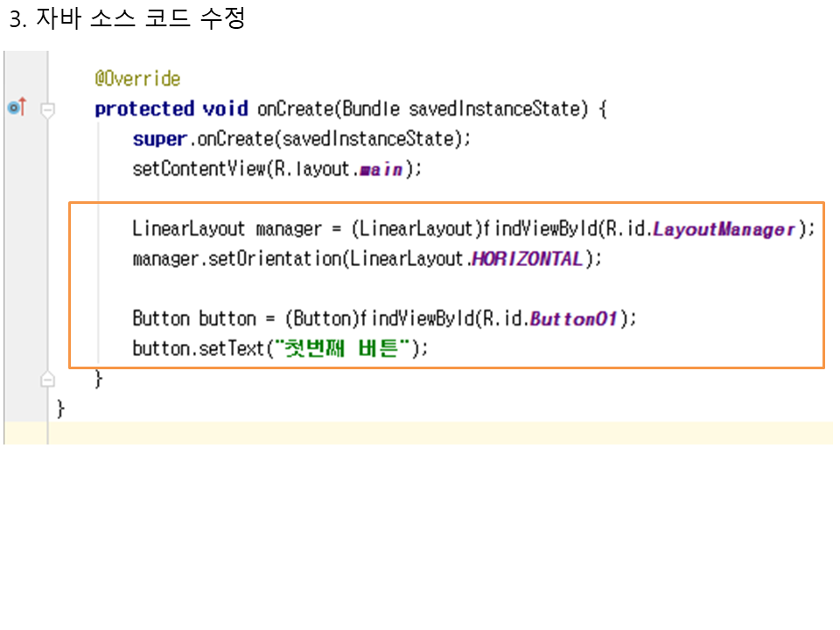Click the LayoutManager id reference
Image resolution: width=840 pixels, height=630 pixels.
[723, 229]
